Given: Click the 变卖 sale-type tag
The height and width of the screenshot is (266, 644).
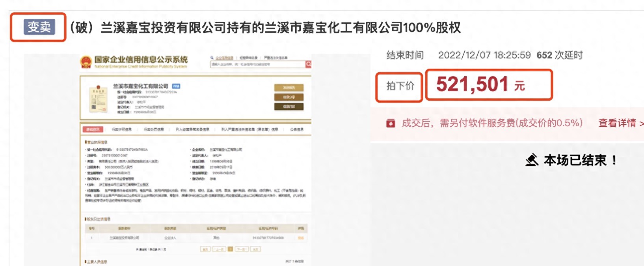Looking at the screenshot, I should (39, 27).
